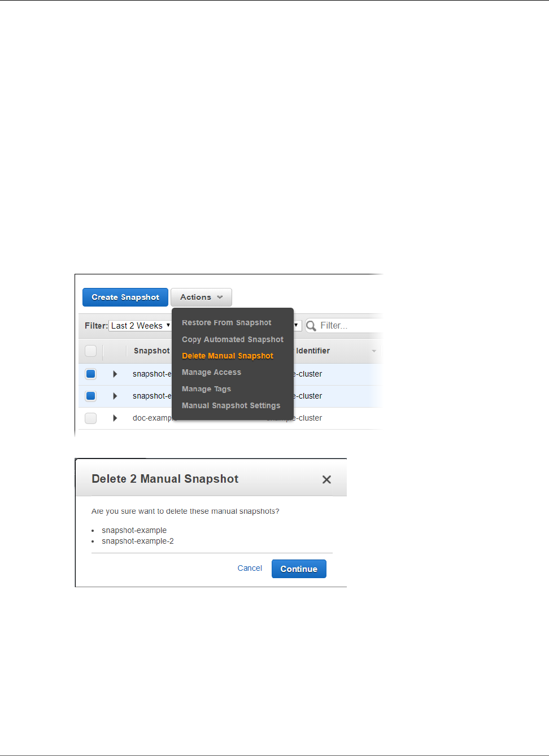The image size is (549, 756).
Task: Open Manual Snapshot Settings entry
Action: pos(231,405)
